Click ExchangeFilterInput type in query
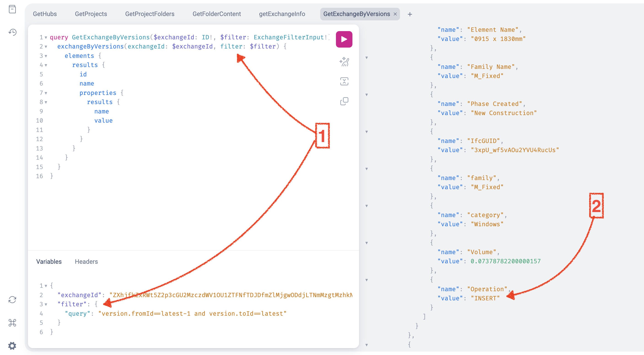Screen dimensions: 644x355 click(x=289, y=37)
